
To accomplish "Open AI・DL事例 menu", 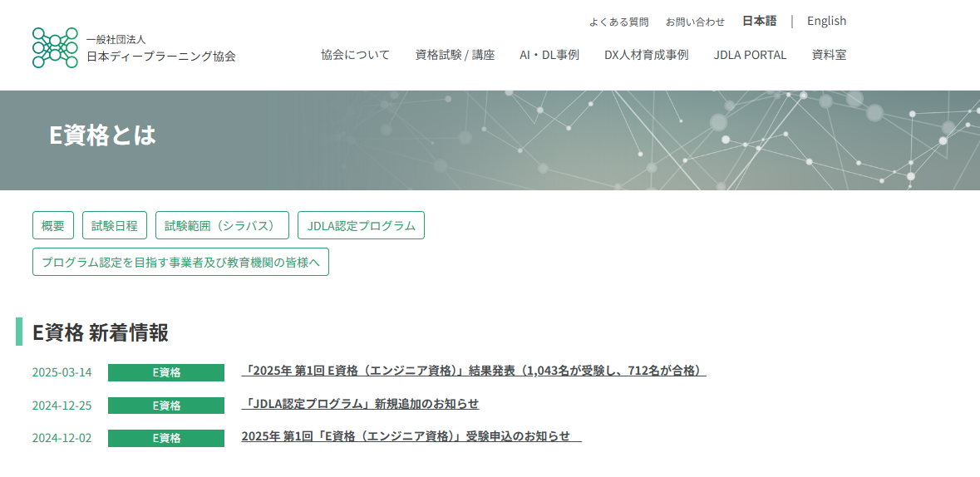I will point(549,55).
